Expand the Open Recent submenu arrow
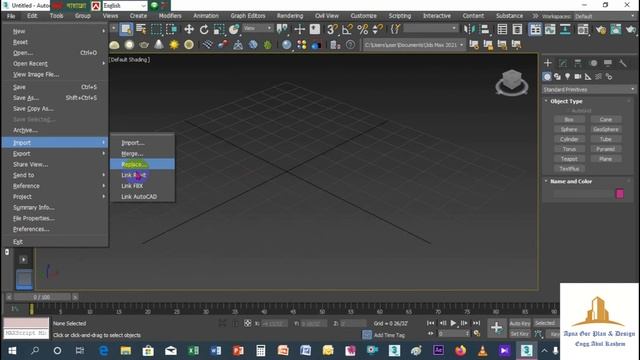This screenshot has width=640, height=360. (104, 64)
